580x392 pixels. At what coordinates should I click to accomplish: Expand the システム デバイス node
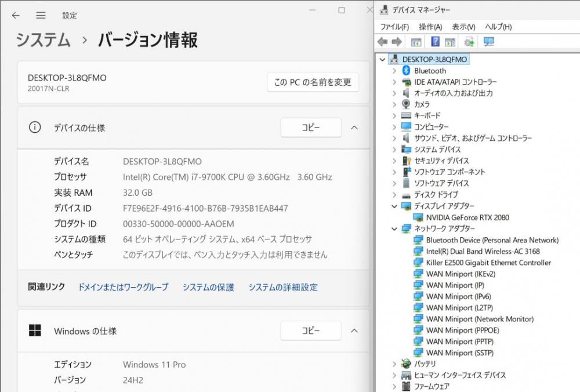tap(394, 150)
